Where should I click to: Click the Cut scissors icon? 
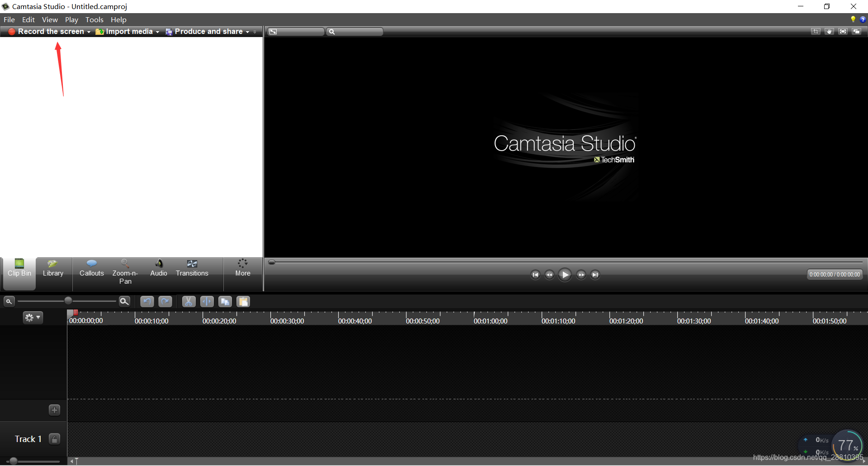[189, 302]
